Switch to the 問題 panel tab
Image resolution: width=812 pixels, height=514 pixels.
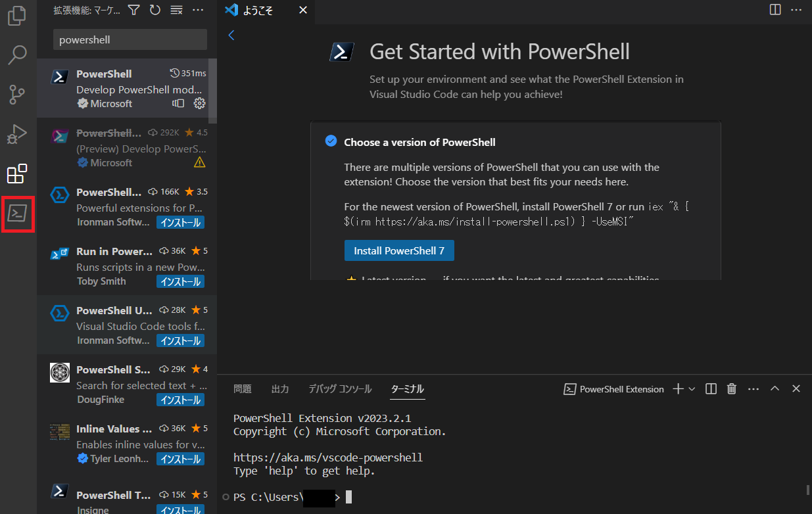(x=243, y=389)
